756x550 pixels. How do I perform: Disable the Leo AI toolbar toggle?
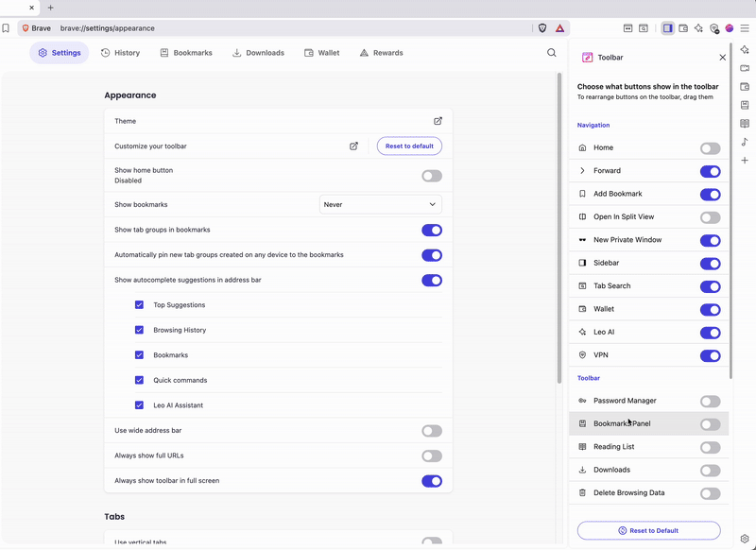point(711,333)
